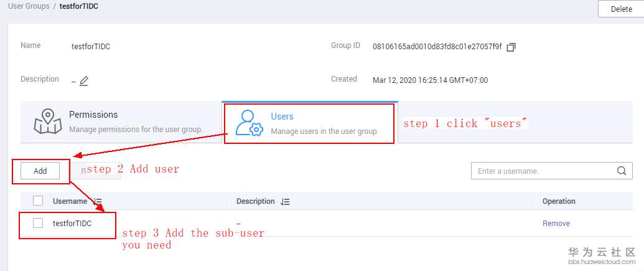Delete the user group
Screen dimensions: 644x271
[x=621, y=9]
